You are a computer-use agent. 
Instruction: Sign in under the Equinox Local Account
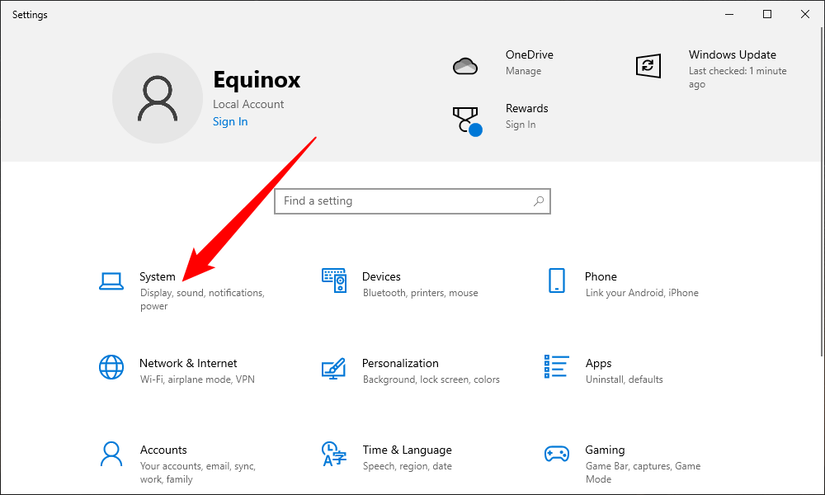click(230, 122)
